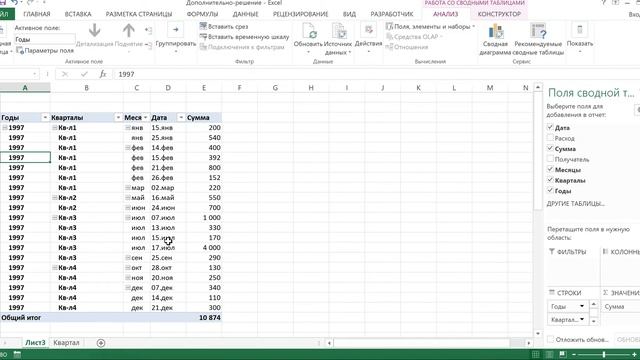Viewport: 640px width, 360px height.
Task: Click the zoom out minus button
Action: pos(574,354)
